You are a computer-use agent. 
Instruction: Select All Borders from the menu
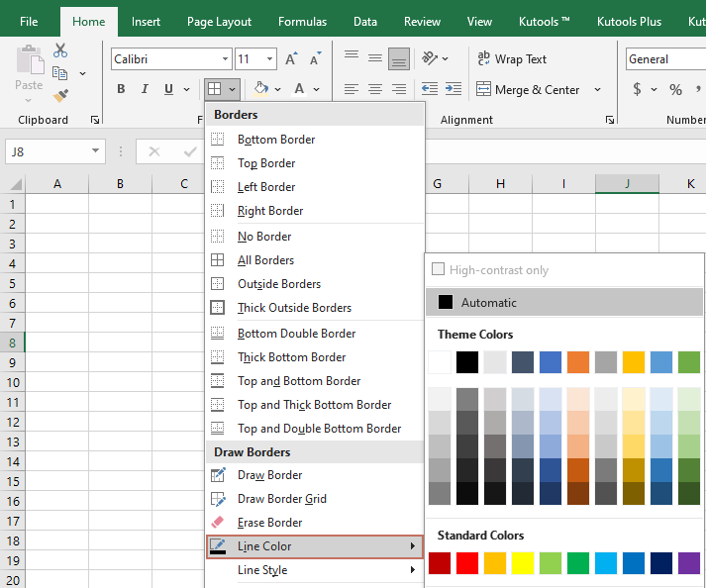pyautogui.click(x=265, y=260)
